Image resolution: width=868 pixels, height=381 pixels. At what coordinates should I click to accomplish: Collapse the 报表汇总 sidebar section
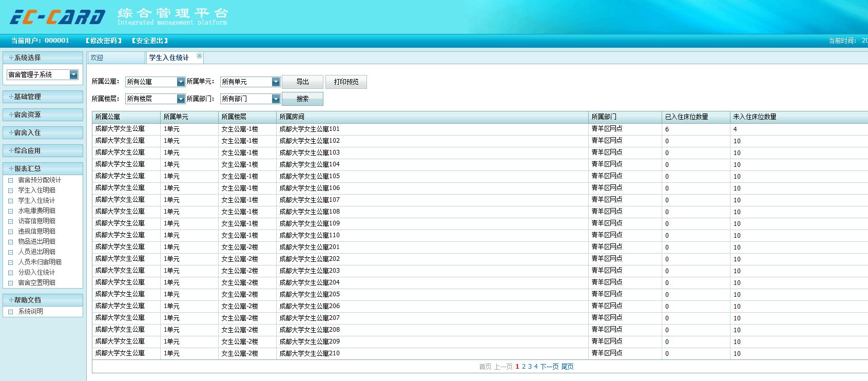click(x=43, y=168)
